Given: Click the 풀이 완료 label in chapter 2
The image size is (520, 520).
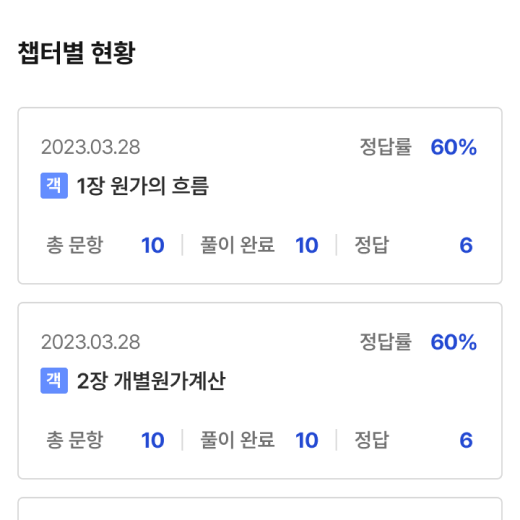Looking at the screenshot, I should coord(237,440).
